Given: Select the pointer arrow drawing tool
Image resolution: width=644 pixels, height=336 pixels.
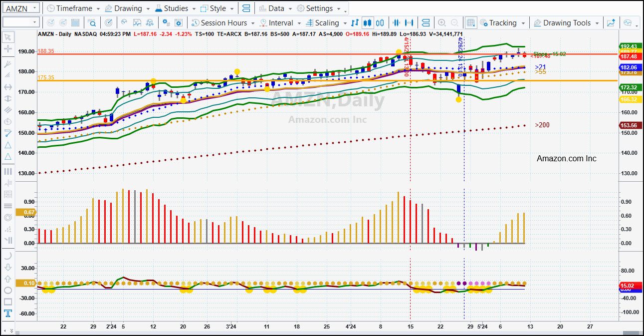Looking at the screenshot, I should (x=8, y=37).
